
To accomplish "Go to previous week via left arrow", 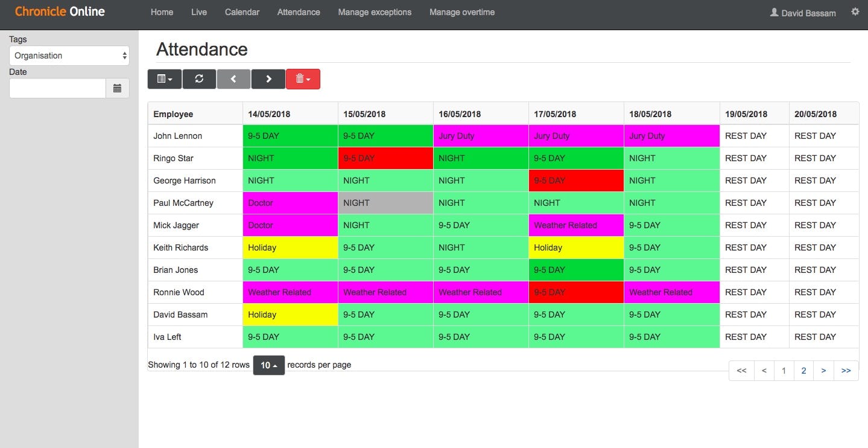I will click(x=233, y=78).
